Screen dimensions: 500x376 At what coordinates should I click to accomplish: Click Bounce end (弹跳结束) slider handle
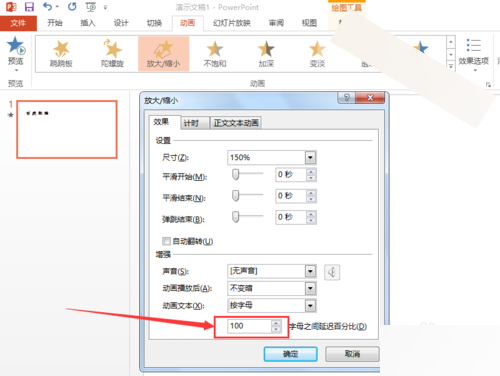236,217
